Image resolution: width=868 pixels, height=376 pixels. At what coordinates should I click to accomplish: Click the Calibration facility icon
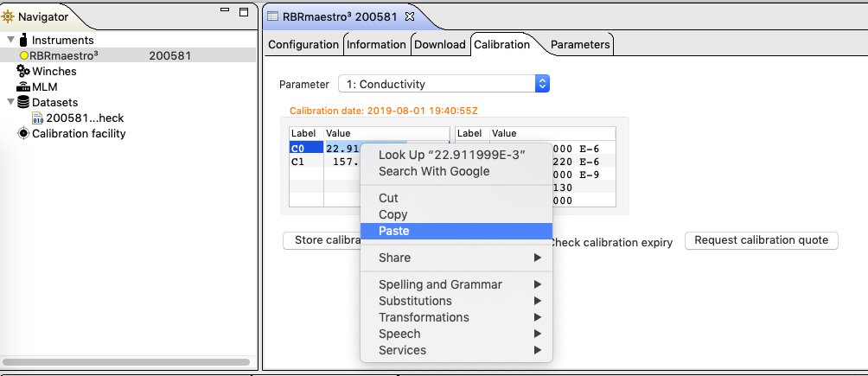click(23, 134)
